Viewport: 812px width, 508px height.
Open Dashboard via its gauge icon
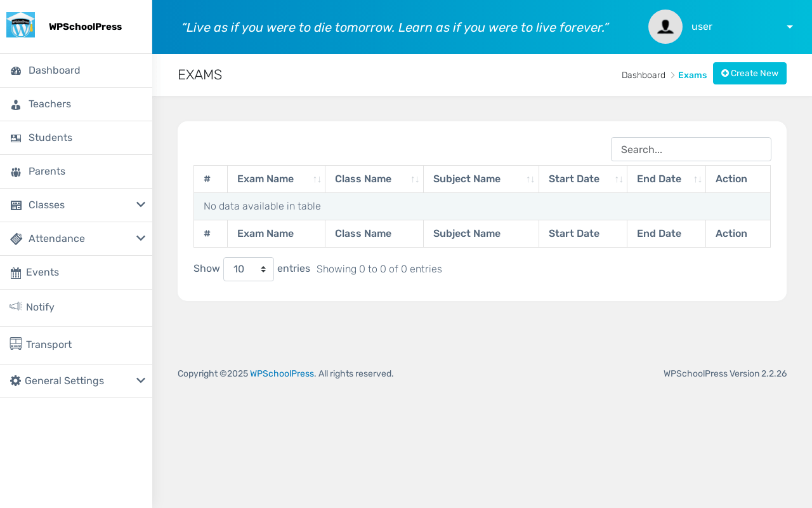pos(16,70)
